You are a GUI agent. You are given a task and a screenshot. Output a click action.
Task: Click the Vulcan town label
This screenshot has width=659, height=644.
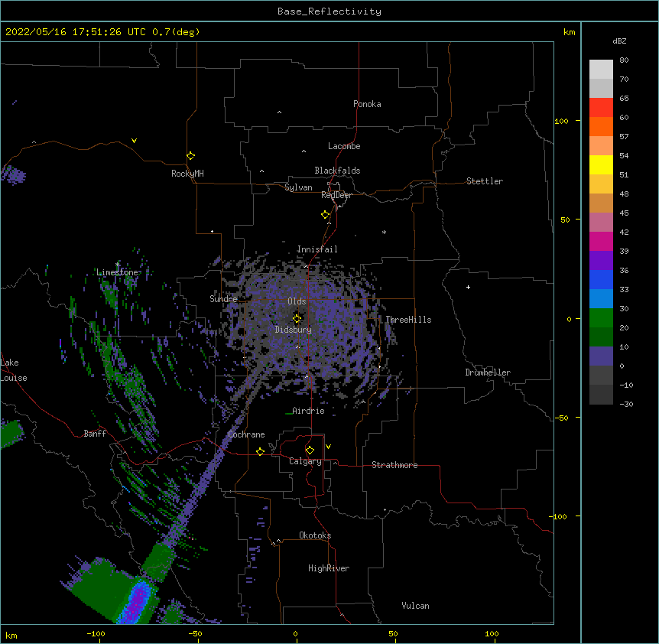pyautogui.click(x=415, y=606)
